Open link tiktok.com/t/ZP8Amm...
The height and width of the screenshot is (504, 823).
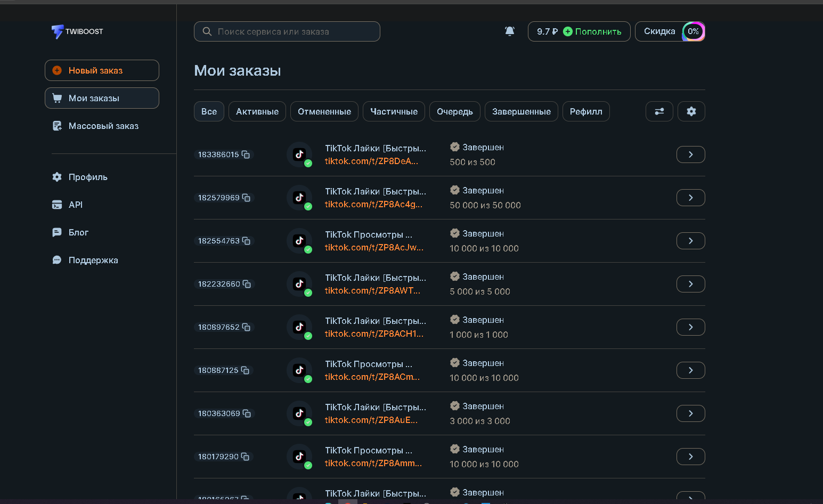(x=373, y=463)
